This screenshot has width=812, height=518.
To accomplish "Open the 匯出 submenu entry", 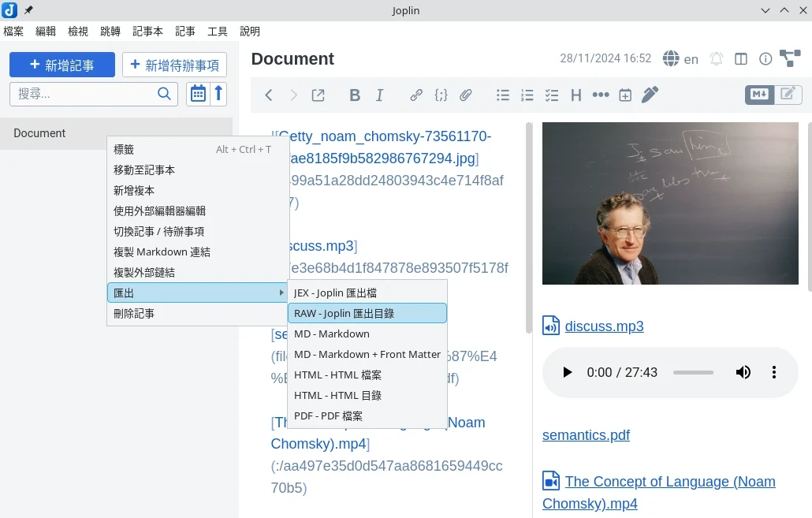I will coord(197,293).
